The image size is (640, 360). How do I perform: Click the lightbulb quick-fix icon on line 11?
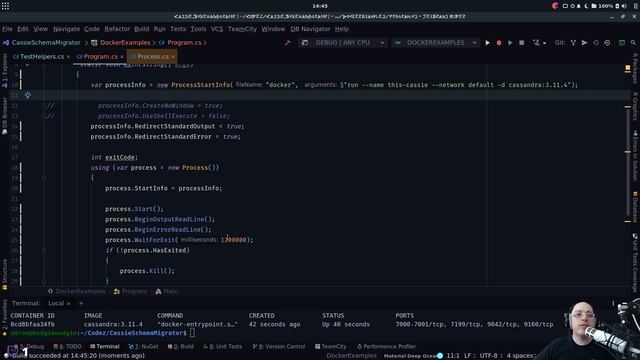[x=27, y=95]
